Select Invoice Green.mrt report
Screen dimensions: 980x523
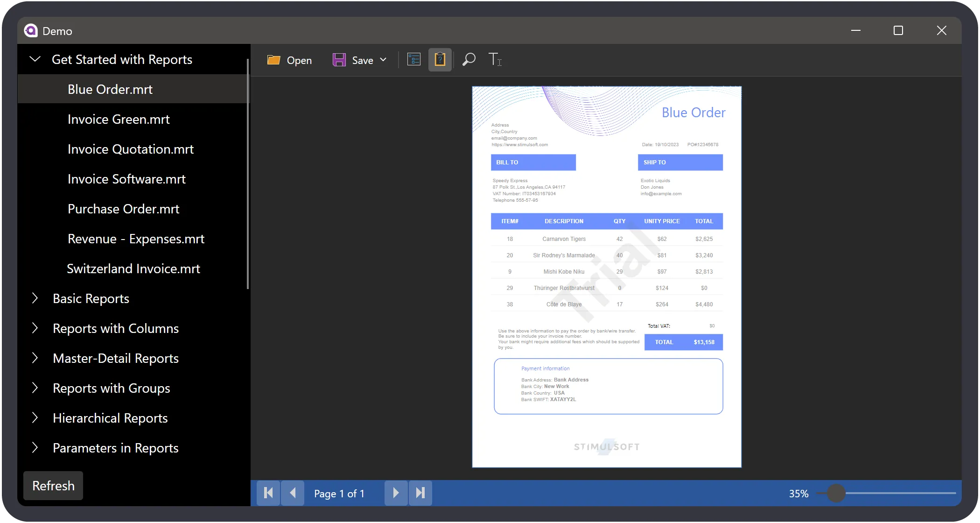click(x=119, y=119)
